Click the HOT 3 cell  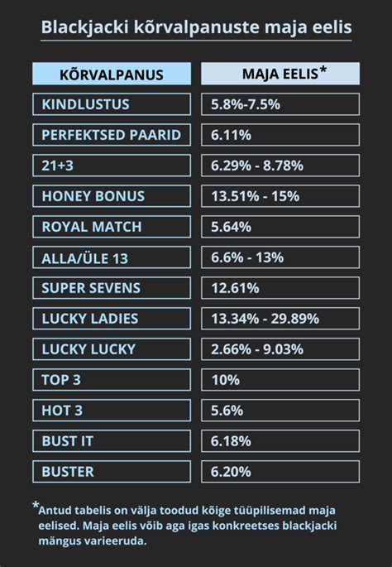click(112, 411)
